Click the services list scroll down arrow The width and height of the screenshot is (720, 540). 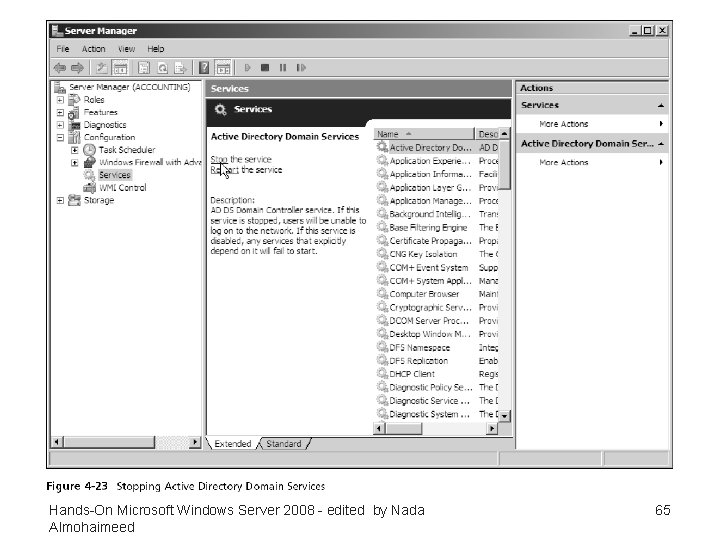point(504,416)
